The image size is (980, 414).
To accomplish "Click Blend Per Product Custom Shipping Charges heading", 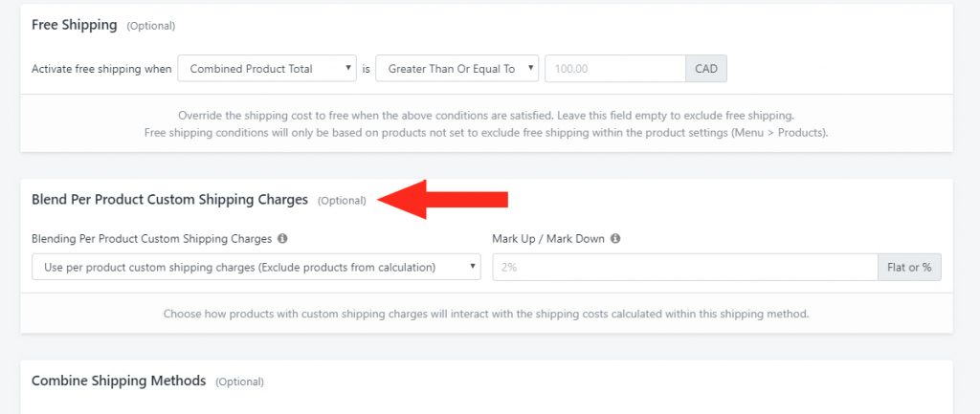I will [170, 199].
